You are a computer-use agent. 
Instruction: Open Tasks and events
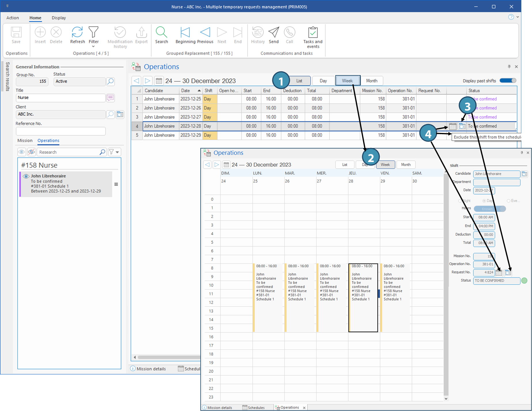(313, 32)
